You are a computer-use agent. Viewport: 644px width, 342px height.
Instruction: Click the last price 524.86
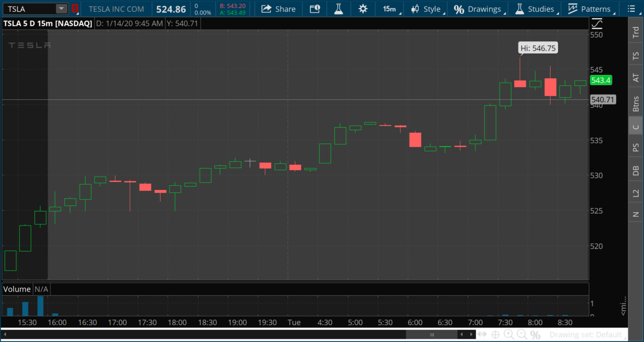[x=171, y=9]
